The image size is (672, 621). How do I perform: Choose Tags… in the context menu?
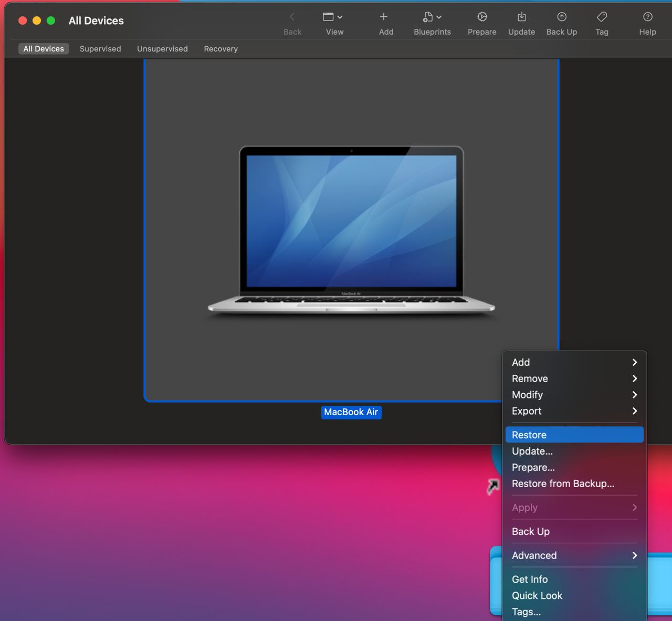(574, 612)
